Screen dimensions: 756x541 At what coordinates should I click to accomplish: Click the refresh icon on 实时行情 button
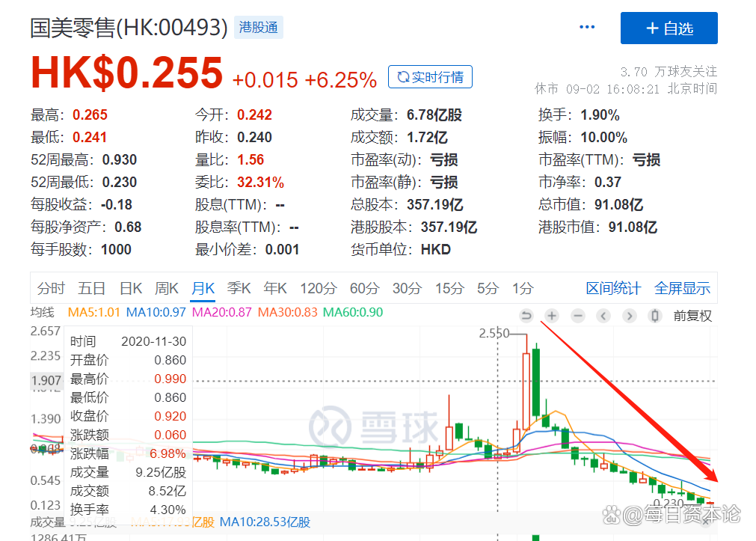pos(405,76)
